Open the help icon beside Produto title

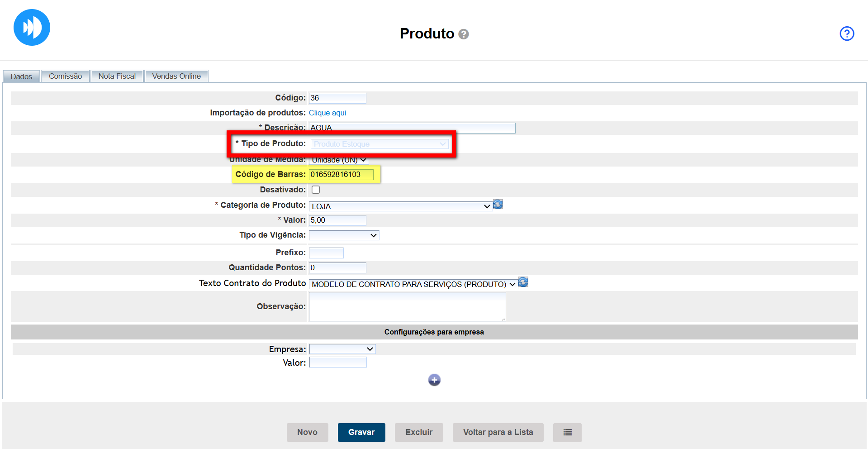(464, 34)
